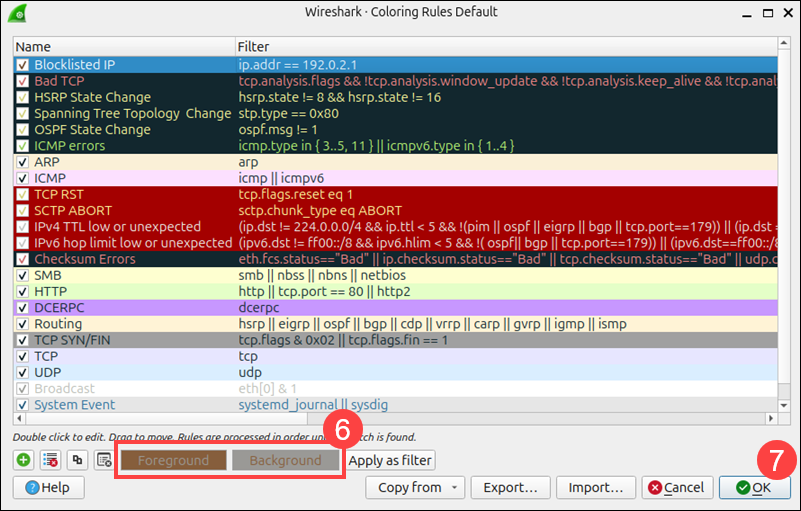This screenshot has width=801, height=511.
Task: Select the TCP SYN/FIN rule name
Action: click(72, 340)
